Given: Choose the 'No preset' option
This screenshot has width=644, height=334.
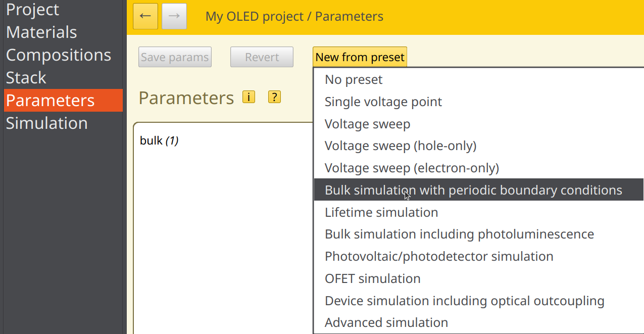Looking at the screenshot, I should [354, 80].
